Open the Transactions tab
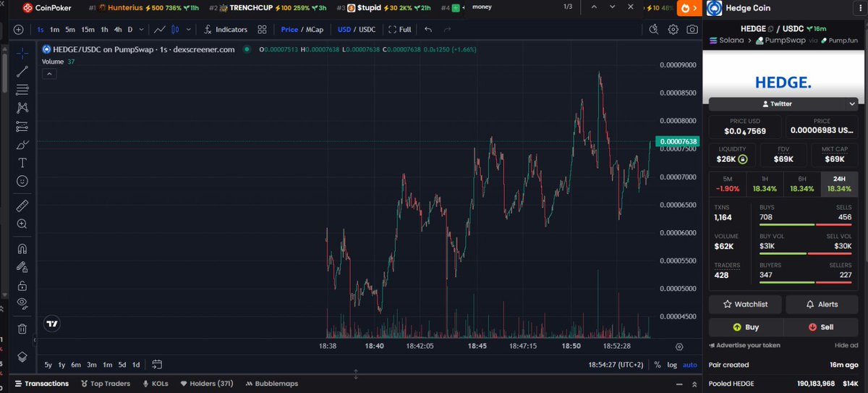This screenshot has height=393, width=868. [x=42, y=384]
